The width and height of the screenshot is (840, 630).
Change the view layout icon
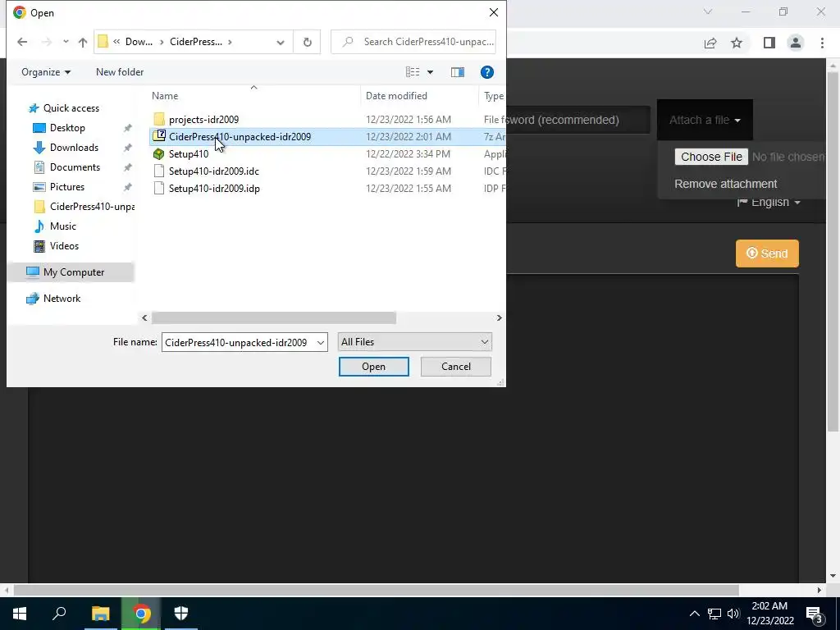click(x=413, y=72)
